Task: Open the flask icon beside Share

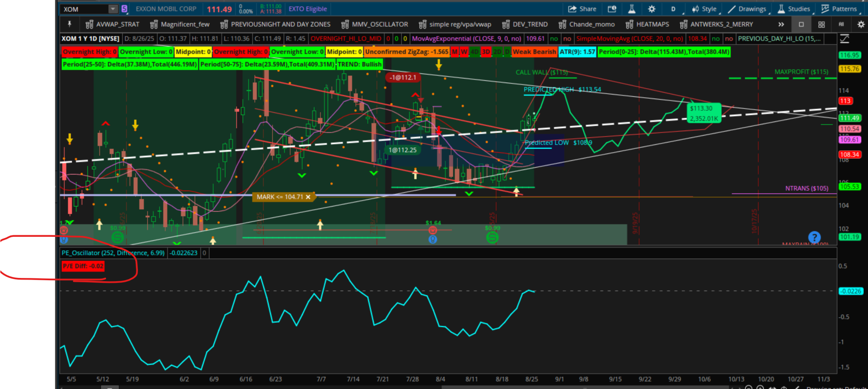Action: click(x=632, y=9)
